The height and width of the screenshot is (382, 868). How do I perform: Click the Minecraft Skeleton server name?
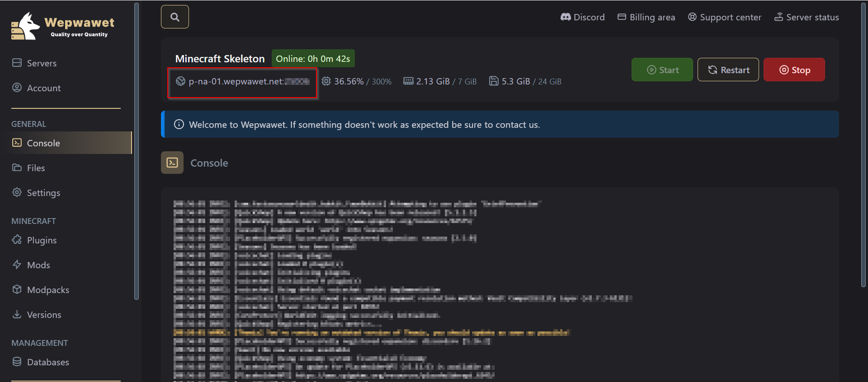(x=220, y=59)
